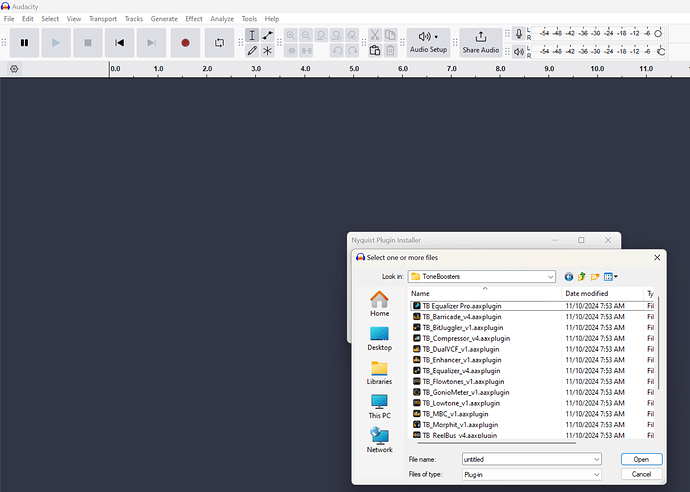Open the View Menu dropdown icon
This screenshot has width=690, height=492.
coord(611,277)
